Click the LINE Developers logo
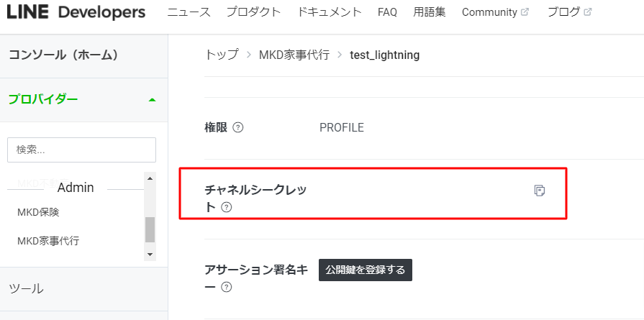Image resolution: width=644 pixels, height=320 pixels. coord(76,12)
